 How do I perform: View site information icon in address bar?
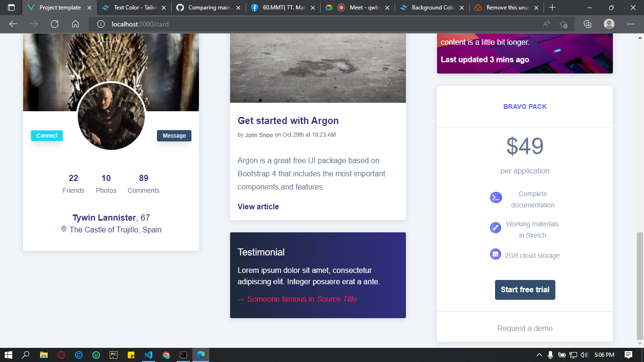coord(100,24)
